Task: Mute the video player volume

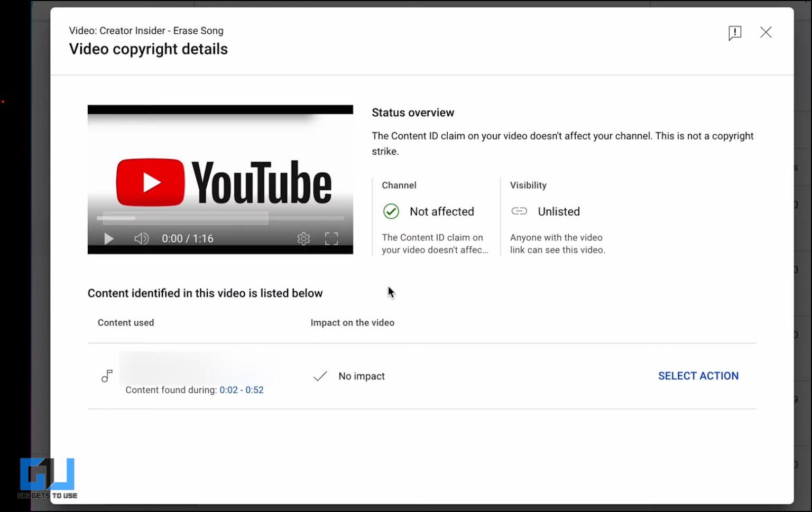Action: (141, 238)
